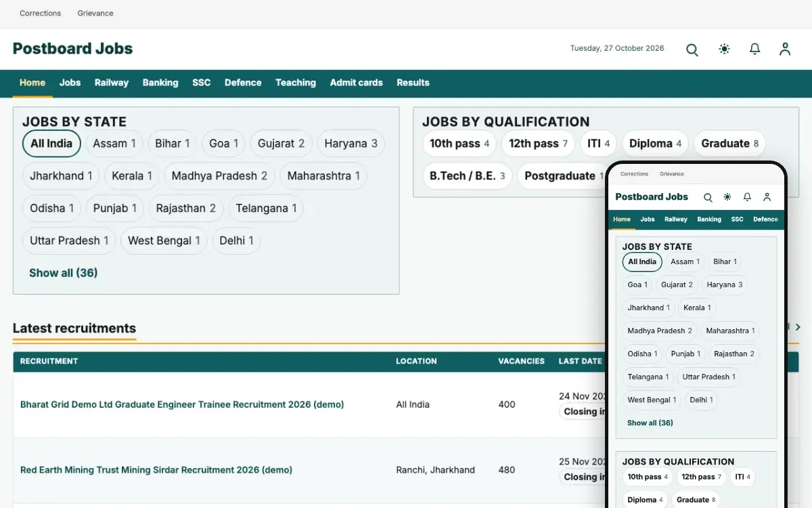Click the LOCATION column header
812x508 pixels.
pyautogui.click(x=416, y=361)
